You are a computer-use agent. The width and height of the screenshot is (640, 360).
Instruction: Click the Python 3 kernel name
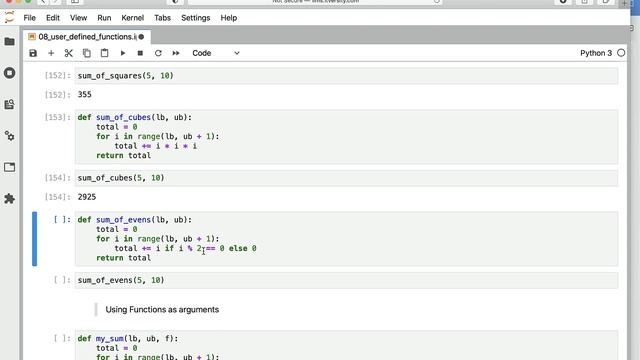(x=596, y=53)
